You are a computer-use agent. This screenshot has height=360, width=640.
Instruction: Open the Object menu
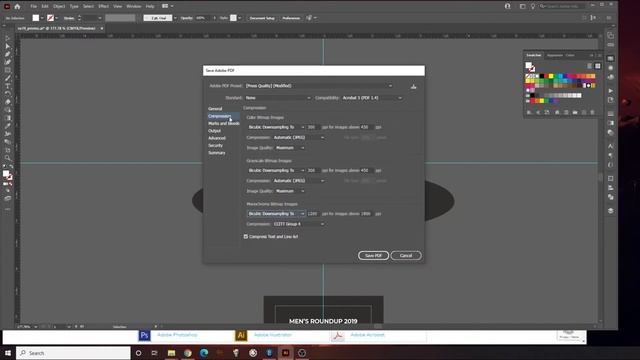(59, 7)
